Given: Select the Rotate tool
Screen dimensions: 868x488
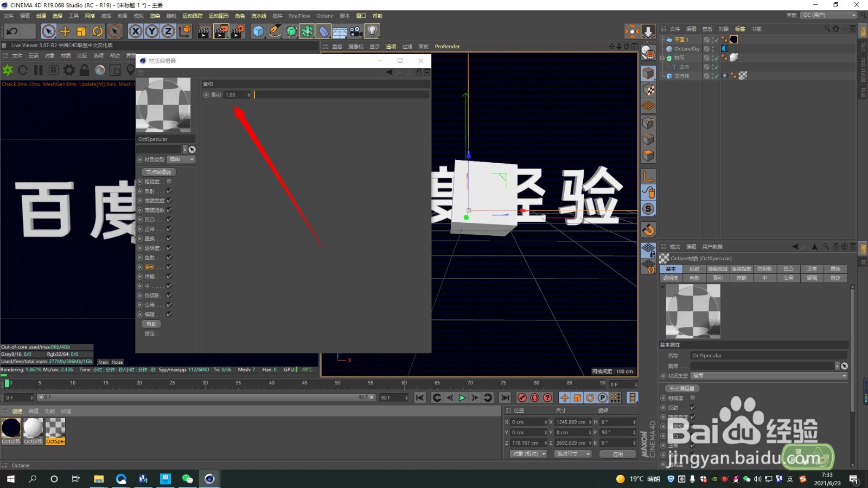Looking at the screenshot, I should point(98,31).
